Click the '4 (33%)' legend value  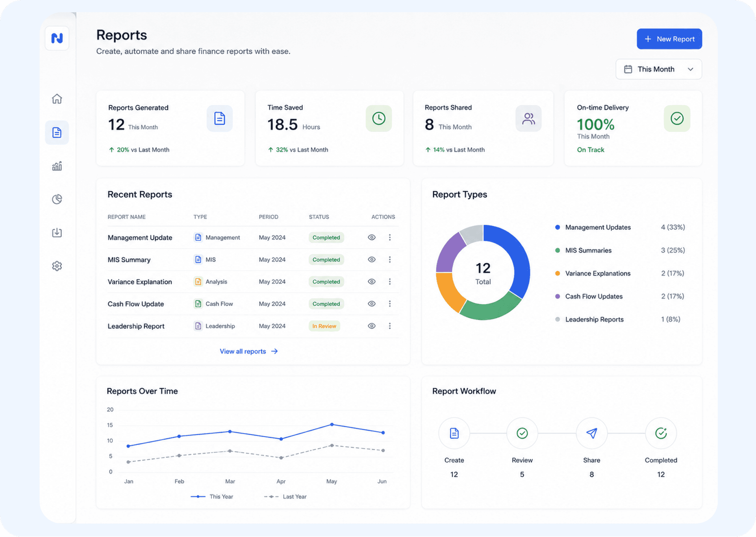point(673,227)
